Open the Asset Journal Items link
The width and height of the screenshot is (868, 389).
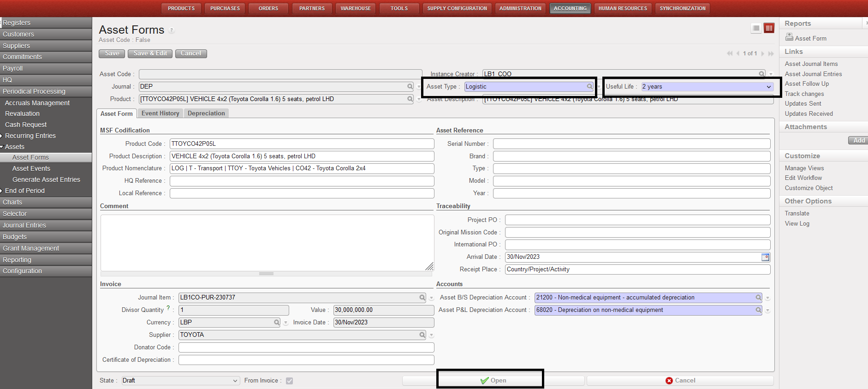click(x=811, y=64)
